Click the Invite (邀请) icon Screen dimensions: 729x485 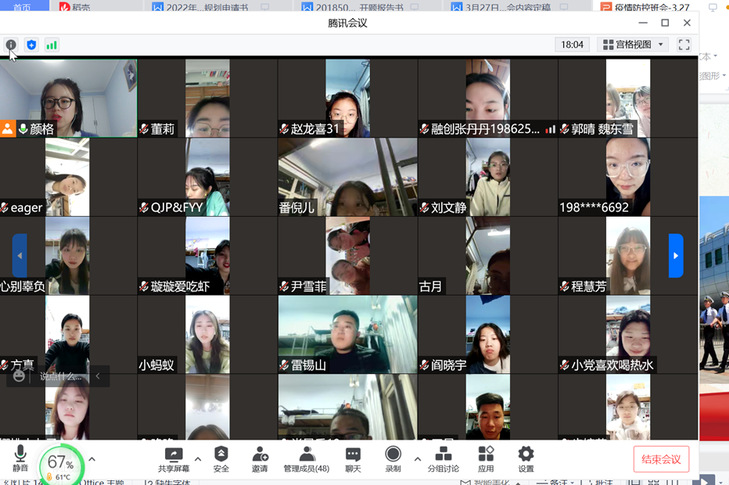[x=260, y=458]
